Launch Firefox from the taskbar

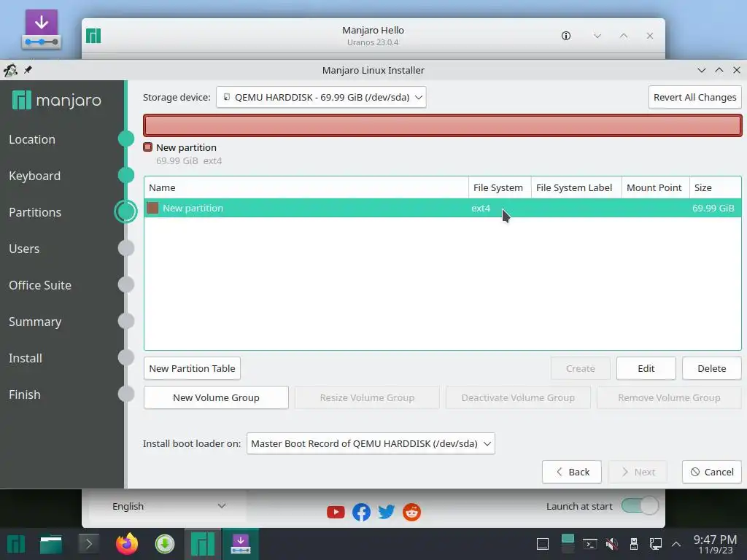127,544
